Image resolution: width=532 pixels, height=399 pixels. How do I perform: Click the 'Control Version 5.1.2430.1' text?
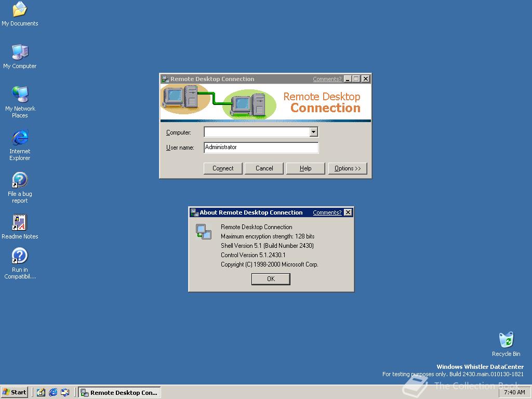point(253,255)
